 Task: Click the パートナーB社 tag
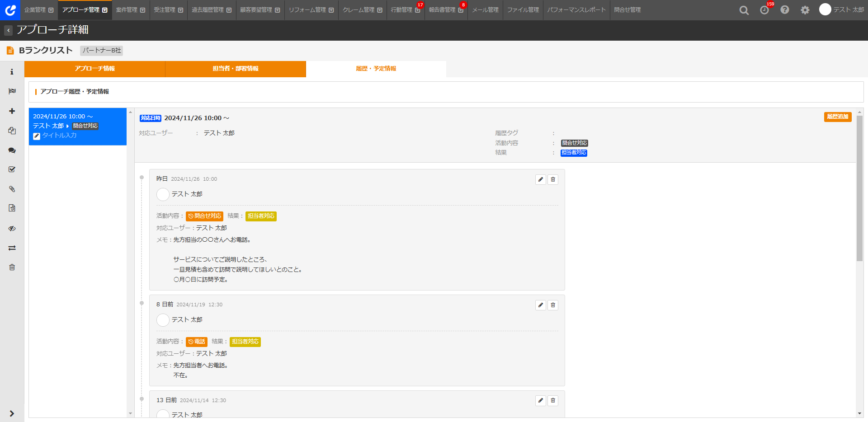point(102,51)
